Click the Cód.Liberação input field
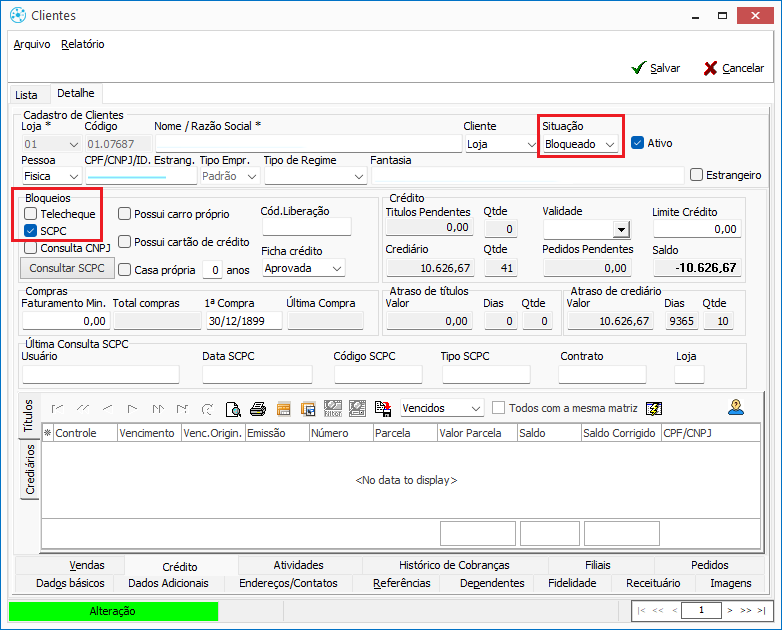The height and width of the screenshot is (630, 782). point(307,227)
